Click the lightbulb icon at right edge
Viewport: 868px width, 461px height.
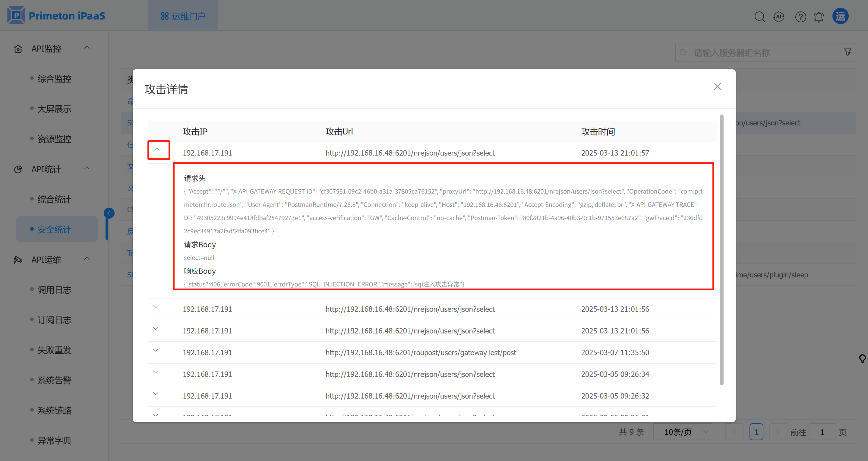click(x=862, y=358)
